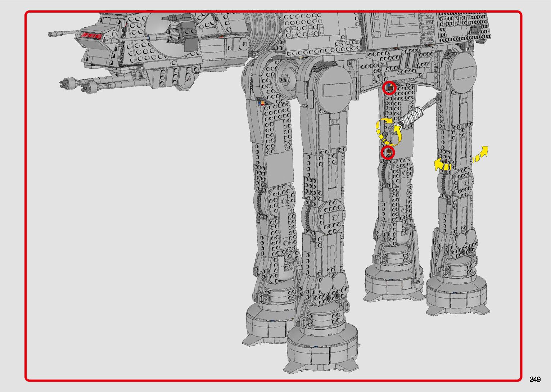Click the upper red circle on the hip

click(389, 88)
